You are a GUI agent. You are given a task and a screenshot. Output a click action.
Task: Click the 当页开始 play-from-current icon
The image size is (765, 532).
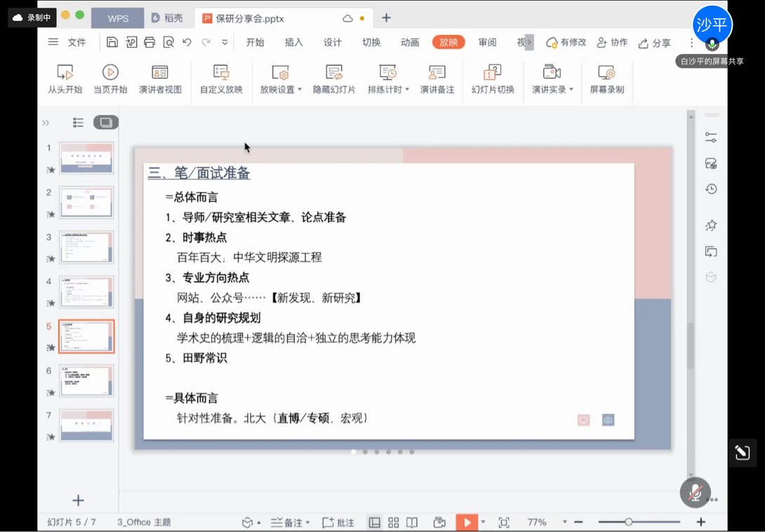click(x=110, y=72)
